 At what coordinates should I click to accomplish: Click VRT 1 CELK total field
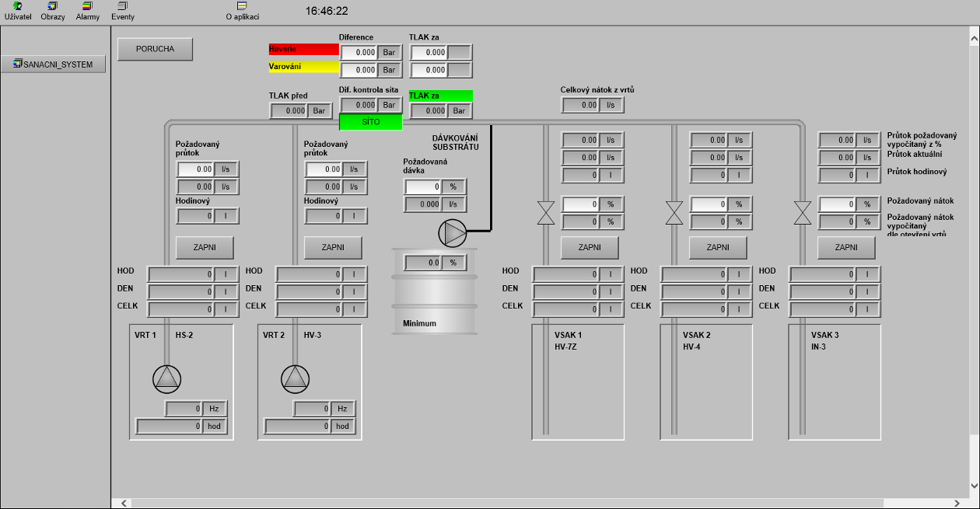[181, 309]
